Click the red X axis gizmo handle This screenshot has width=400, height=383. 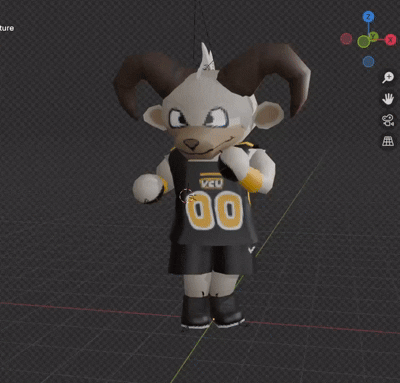pos(390,40)
